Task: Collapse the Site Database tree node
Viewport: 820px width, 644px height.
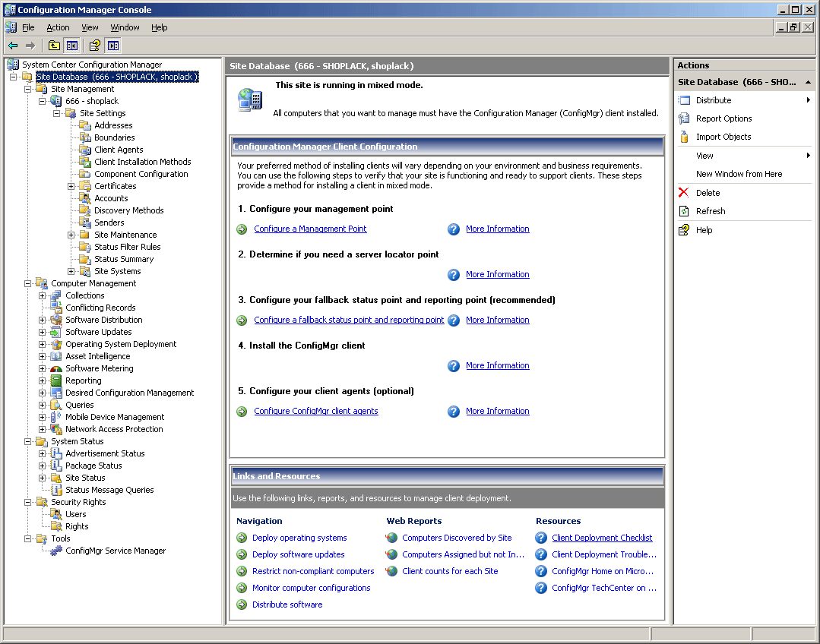Action: pos(14,77)
